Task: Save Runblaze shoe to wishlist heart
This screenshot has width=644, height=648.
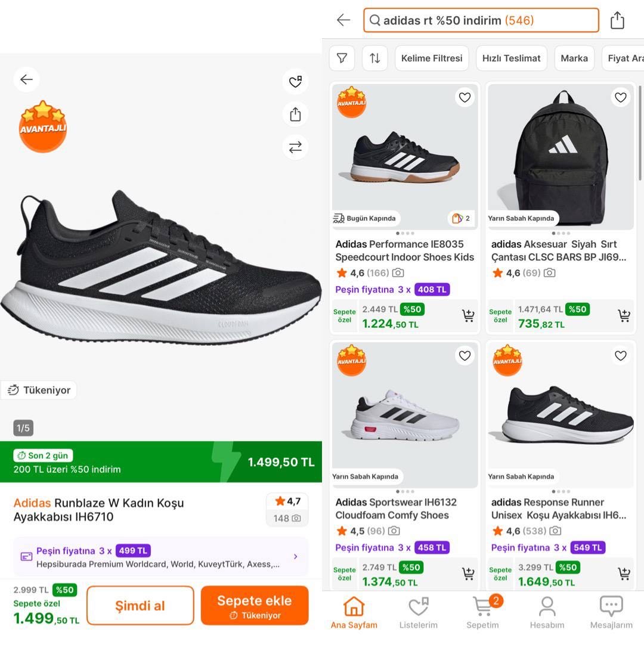Action: coord(295,82)
